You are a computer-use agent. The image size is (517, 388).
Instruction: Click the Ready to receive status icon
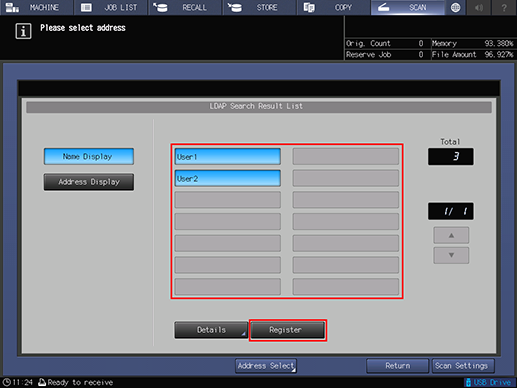(x=42, y=382)
